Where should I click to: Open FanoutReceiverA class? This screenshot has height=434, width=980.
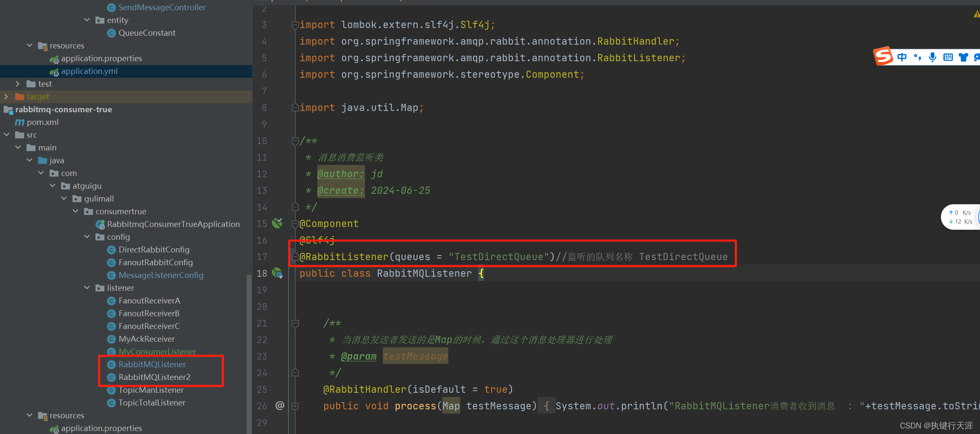(x=149, y=301)
